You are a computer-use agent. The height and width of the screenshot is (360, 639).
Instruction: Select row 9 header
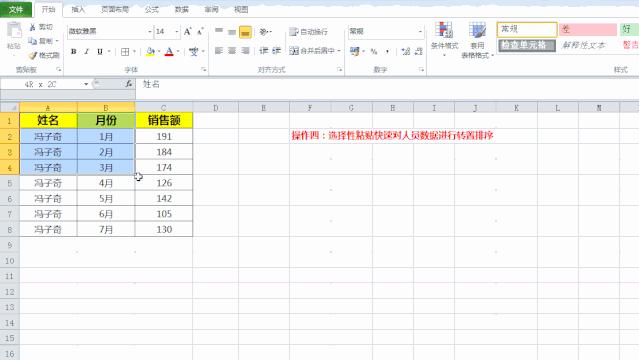[10, 245]
